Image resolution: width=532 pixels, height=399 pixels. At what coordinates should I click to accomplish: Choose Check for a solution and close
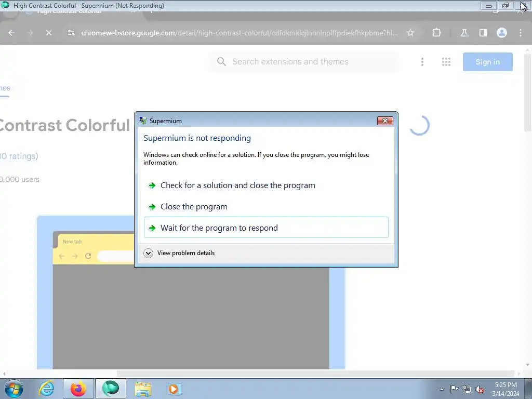point(266,185)
